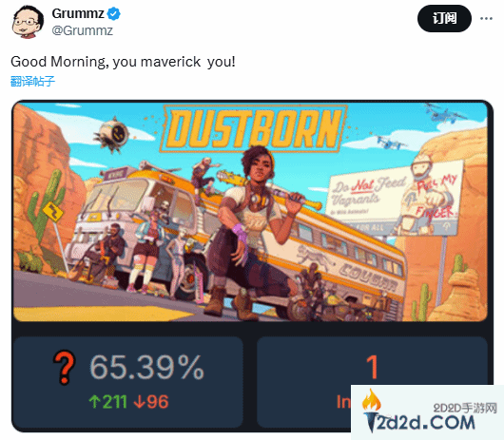Click the DUSTBORN title logo in artwork

(254, 128)
